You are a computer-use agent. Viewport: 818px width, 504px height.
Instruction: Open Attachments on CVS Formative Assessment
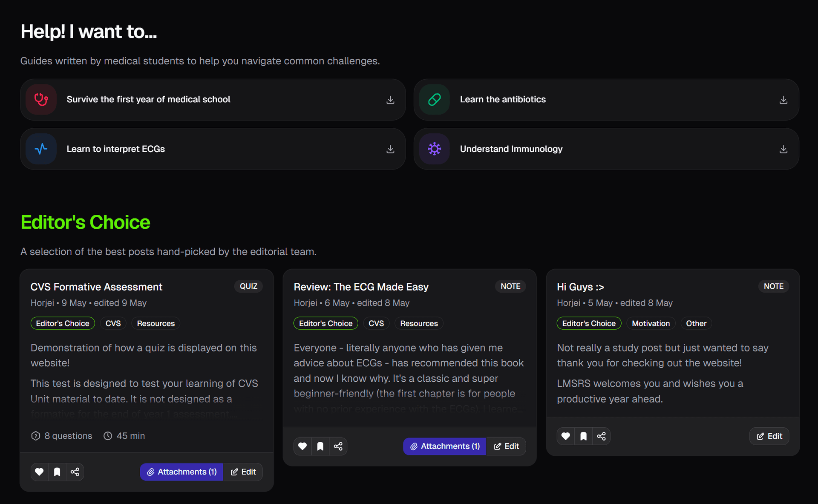click(181, 472)
